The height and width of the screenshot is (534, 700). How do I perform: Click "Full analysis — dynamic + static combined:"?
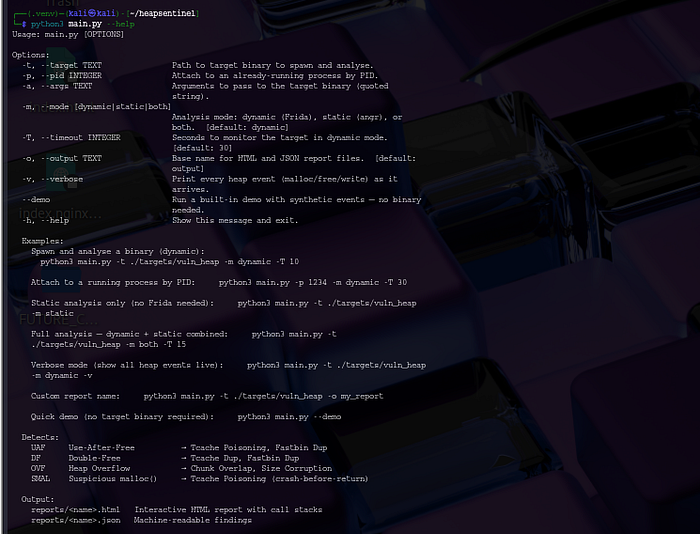(x=129, y=334)
